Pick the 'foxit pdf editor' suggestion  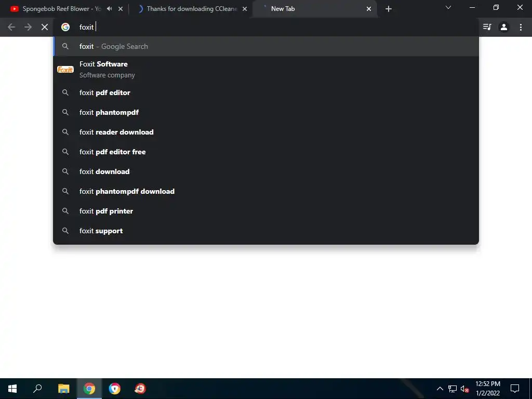pos(266,92)
